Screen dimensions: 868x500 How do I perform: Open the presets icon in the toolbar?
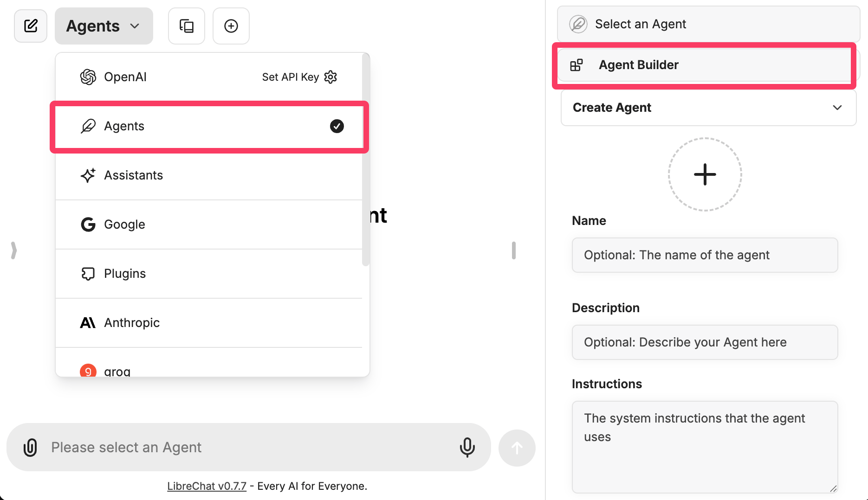pos(187,26)
